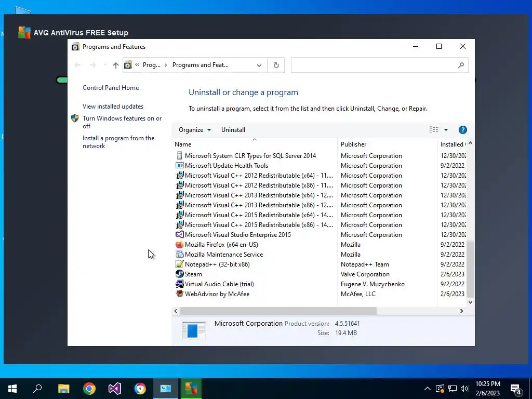Open the recent locations dropdown arrow
The image size is (532, 399).
(105, 65)
